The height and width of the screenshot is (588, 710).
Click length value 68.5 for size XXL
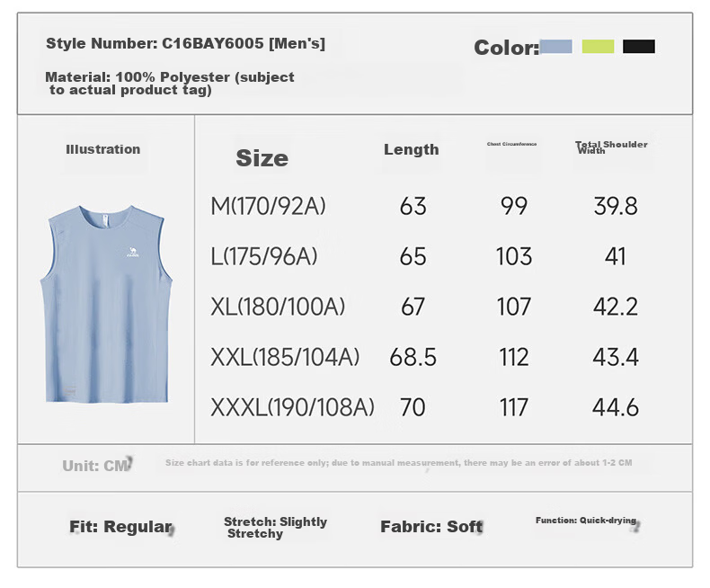[413, 358]
